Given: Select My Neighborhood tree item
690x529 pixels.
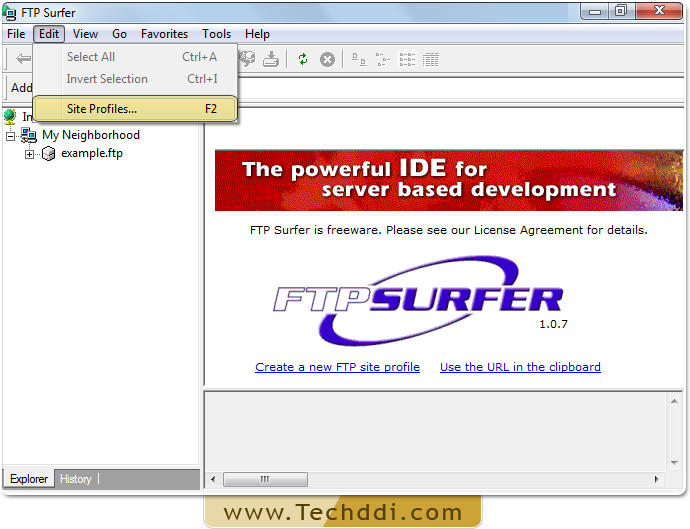Looking at the screenshot, I should (91, 135).
